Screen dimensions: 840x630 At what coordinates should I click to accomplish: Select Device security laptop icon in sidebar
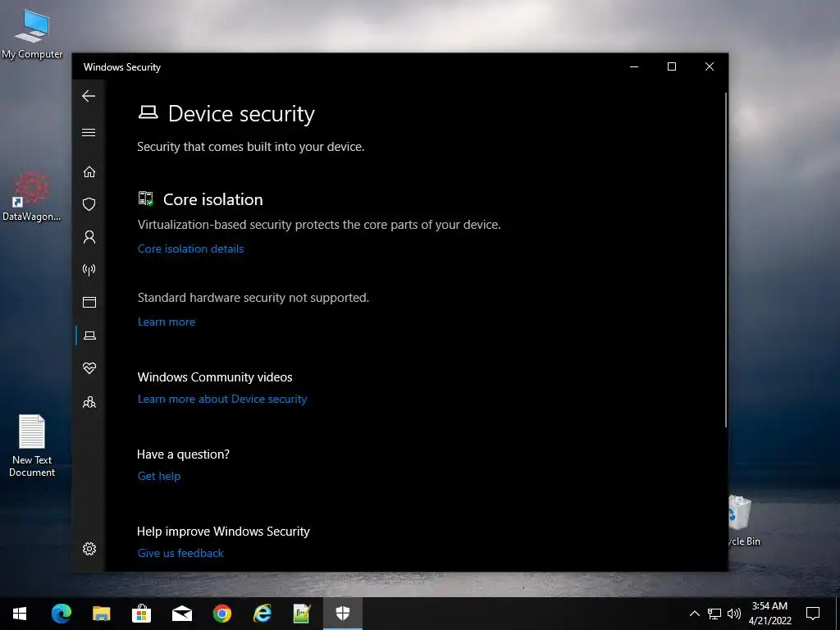coord(89,336)
